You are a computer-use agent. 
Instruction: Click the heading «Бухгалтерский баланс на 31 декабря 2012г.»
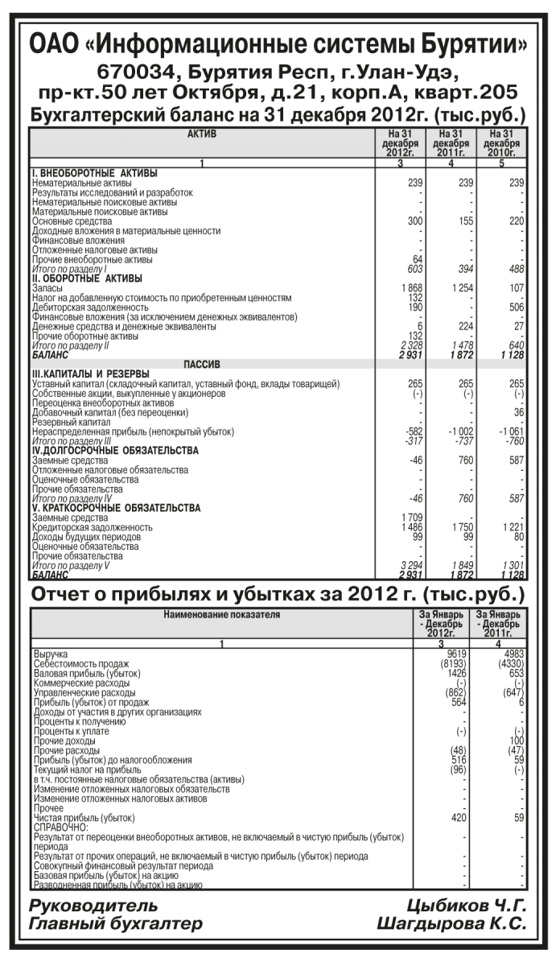[x=279, y=113]
